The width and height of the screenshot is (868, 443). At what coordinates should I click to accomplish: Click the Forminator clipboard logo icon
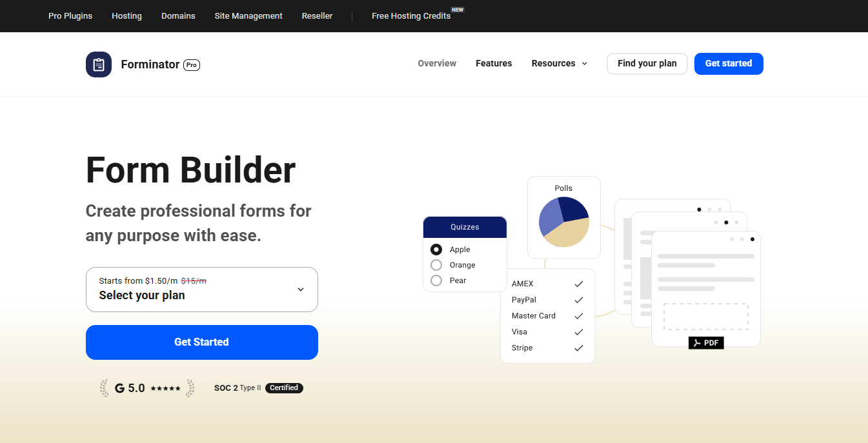(x=99, y=64)
